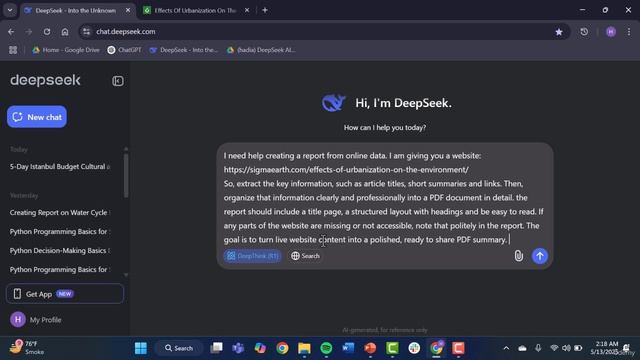The width and height of the screenshot is (640, 360).
Task: Go back to the previous page
Action: coord(11,31)
